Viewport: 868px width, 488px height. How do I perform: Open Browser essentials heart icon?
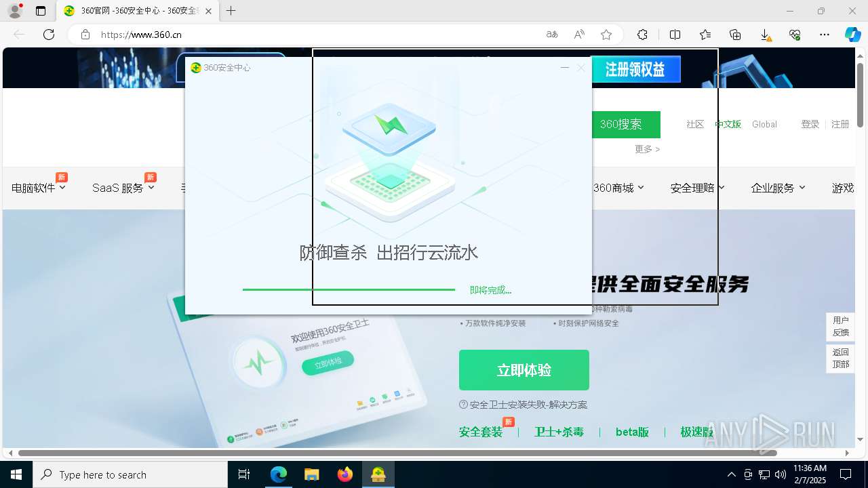[795, 35]
